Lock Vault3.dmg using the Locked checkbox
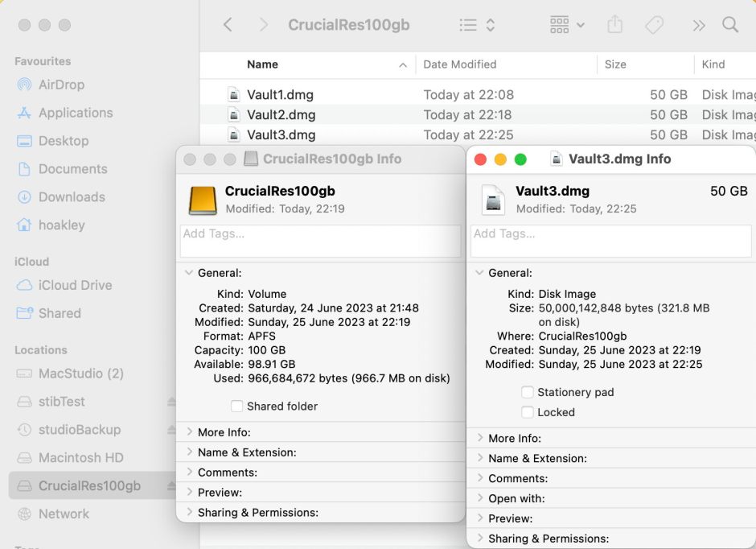756x549 pixels. pyautogui.click(x=528, y=412)
